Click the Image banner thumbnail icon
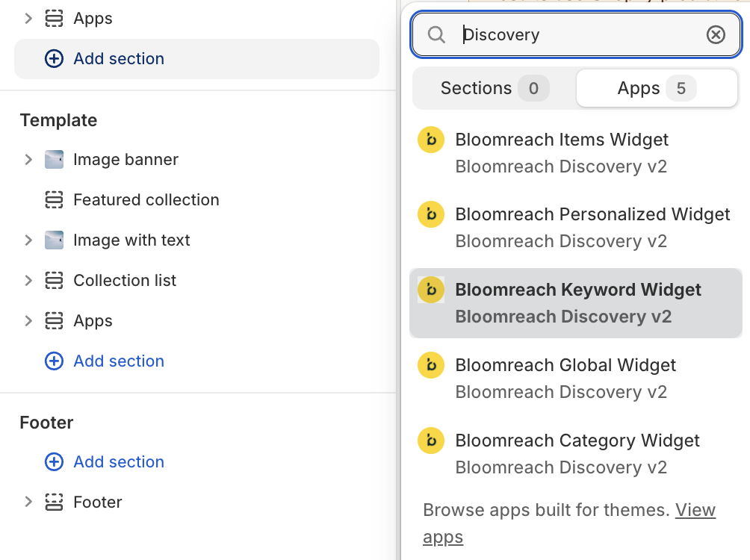This screenshot has height=560, width=750. coord(54,159)
